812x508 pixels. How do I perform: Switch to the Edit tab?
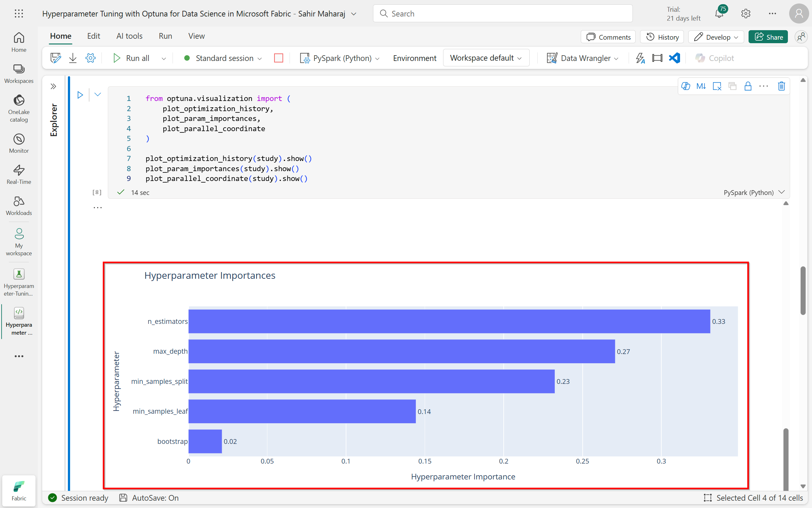coord(94,36)
